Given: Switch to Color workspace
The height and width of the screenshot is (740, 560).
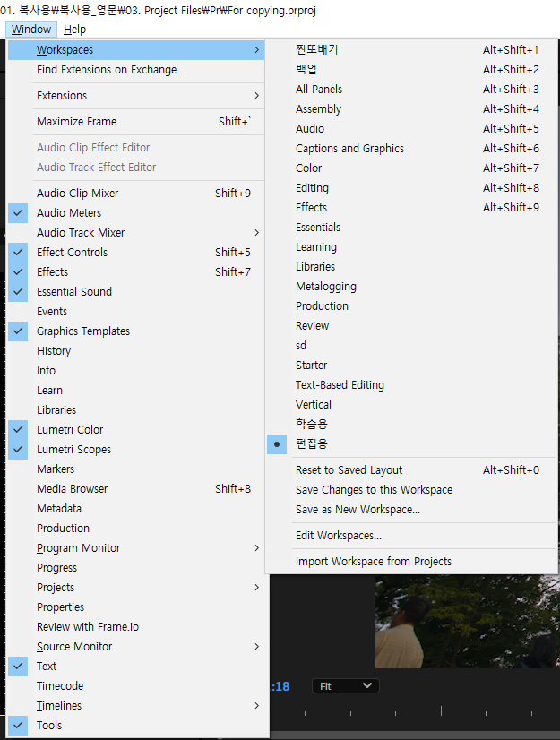Looking at the screenshot, I should pyautogui.click(x=411, y=168).
